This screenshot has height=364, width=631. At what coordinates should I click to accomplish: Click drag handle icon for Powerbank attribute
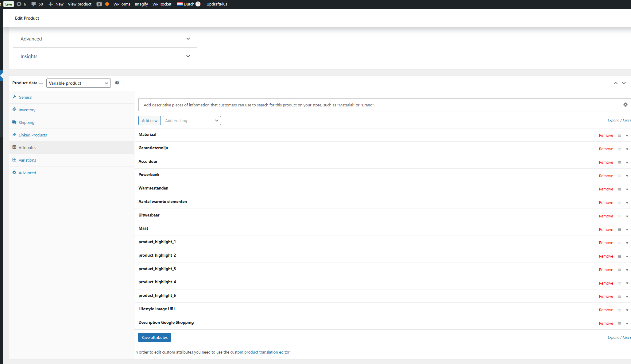(619, 176)
